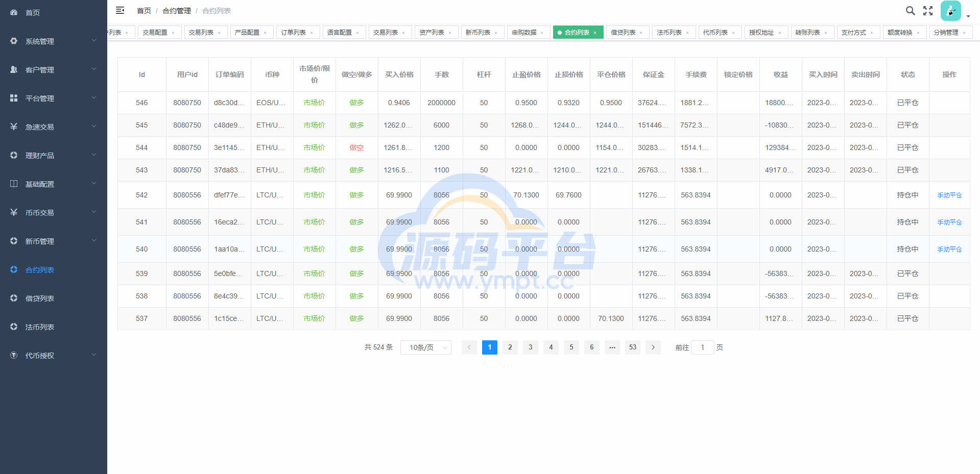Toggle fullscreen mode icon
Screen dimensions: 980x474
928,11
